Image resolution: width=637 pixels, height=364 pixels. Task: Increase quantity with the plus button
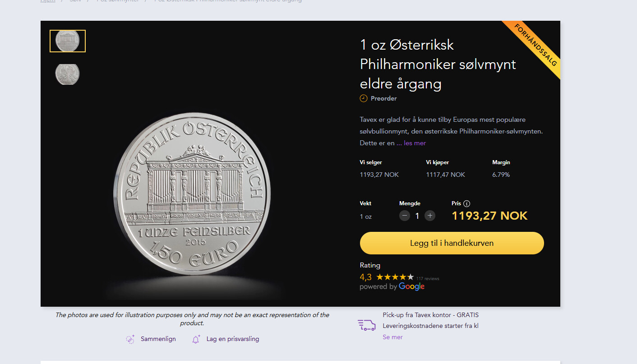[x=430, y=216]
